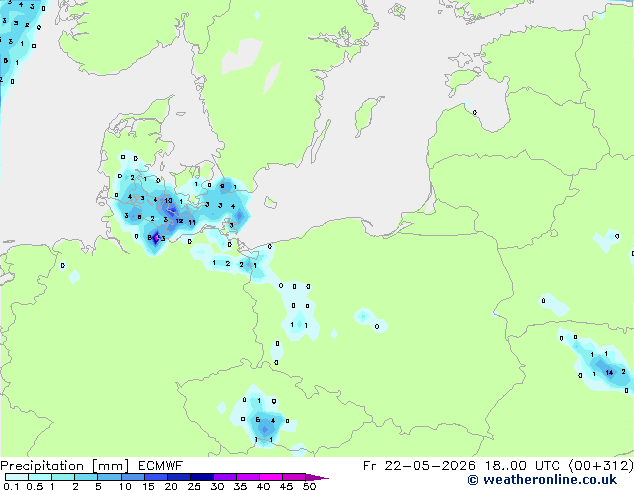Click the 10–15 mm legend color swatch

(133, 477)
